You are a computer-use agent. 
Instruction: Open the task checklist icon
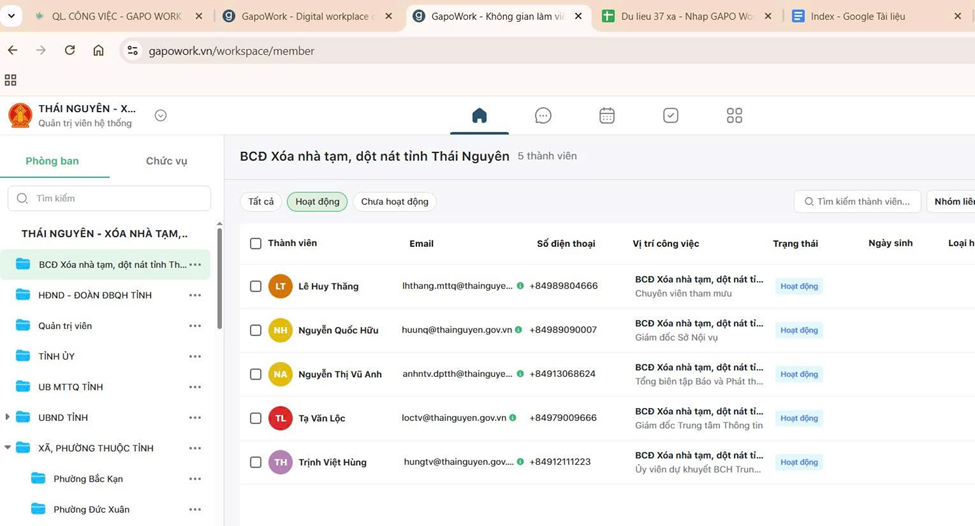pyautogui.click(x=671, y=116)
